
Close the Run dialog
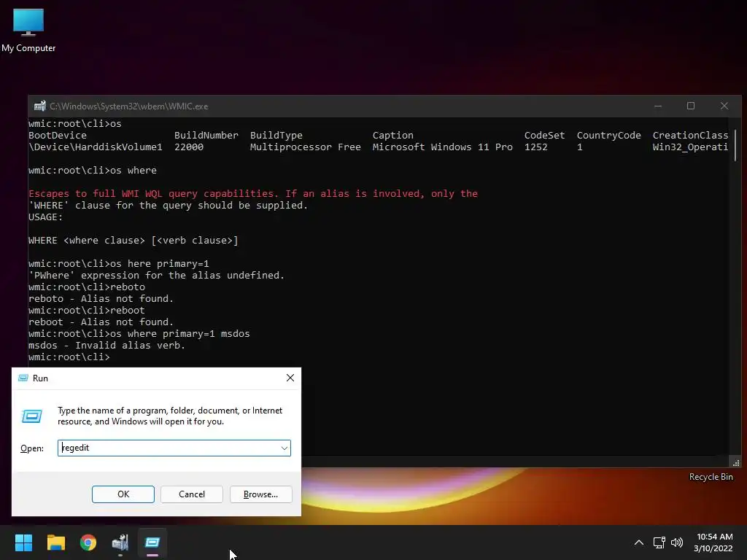(x=290, y=378)
